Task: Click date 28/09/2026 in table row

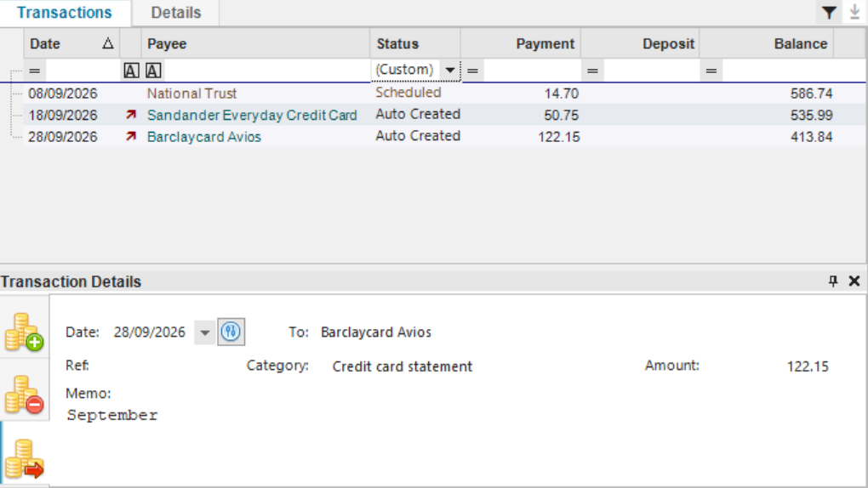Action: pos(63,137)
